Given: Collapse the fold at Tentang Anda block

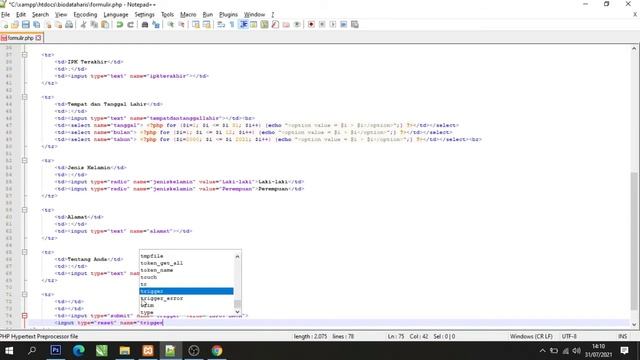Looking at the screenshot, I should click(x=24, y=252).
